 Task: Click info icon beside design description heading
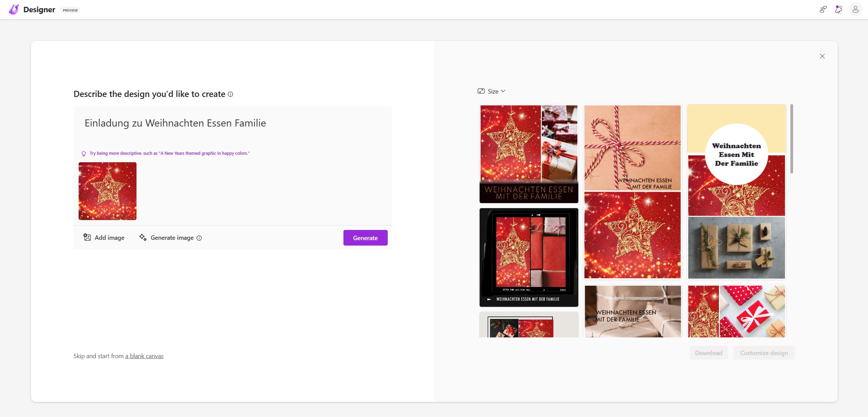pos(230,94)
